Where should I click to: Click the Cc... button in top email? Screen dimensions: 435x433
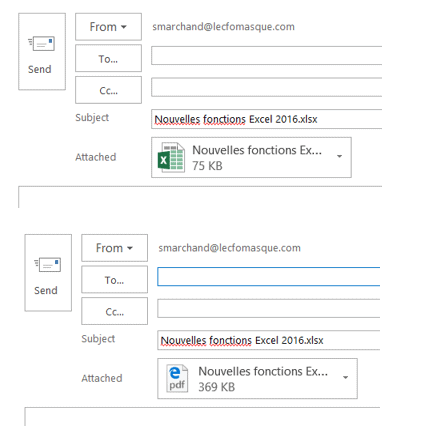coord(108,90)
